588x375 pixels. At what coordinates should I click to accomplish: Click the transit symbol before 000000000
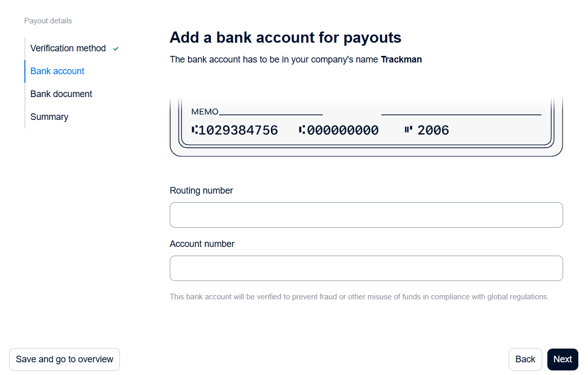pyautogui.click(x=302, y=130)
